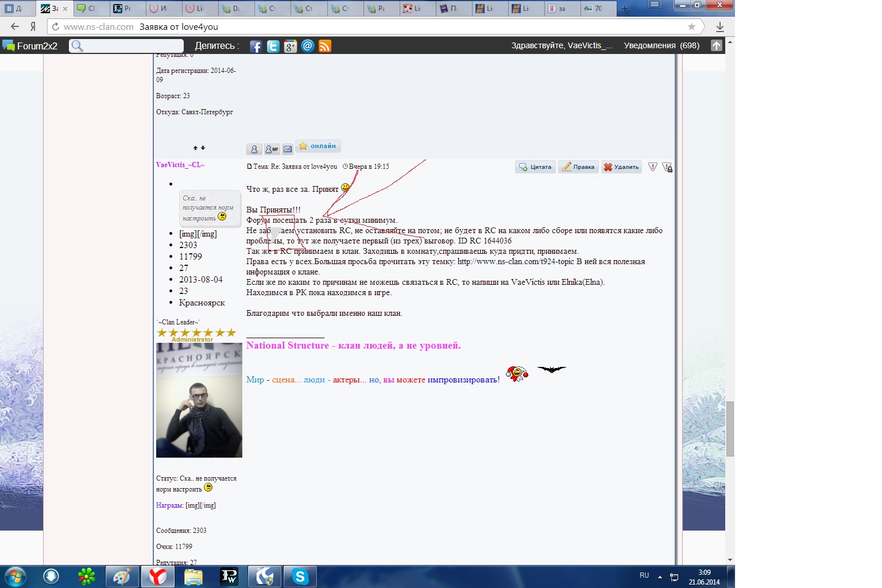Open the file explorer taskbar icon
882x588 pixels.
click(x=194, y=577)
